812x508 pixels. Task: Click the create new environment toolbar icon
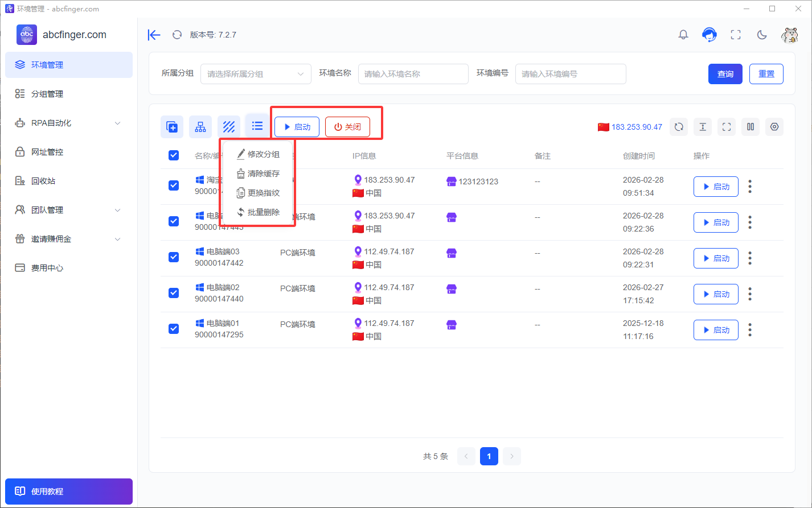[172, 127]
